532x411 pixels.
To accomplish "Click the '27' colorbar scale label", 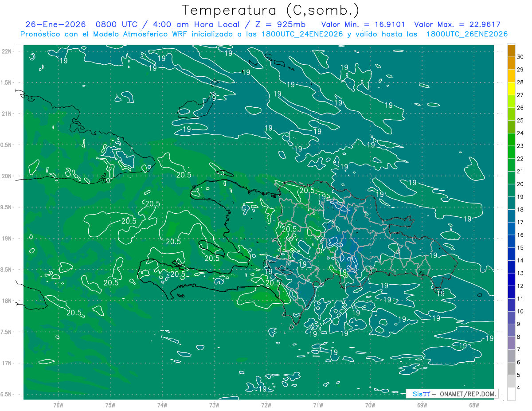I will [x=521, y=95].
